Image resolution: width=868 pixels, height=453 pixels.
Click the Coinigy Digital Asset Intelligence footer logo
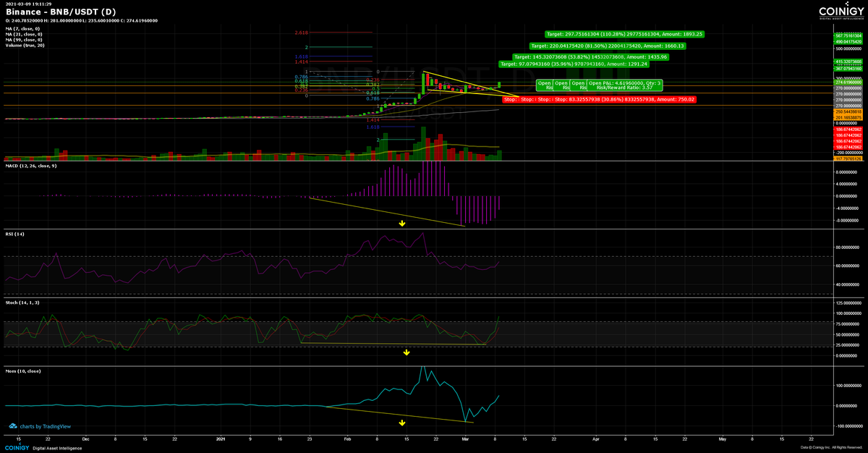click(x=42, y=448)
